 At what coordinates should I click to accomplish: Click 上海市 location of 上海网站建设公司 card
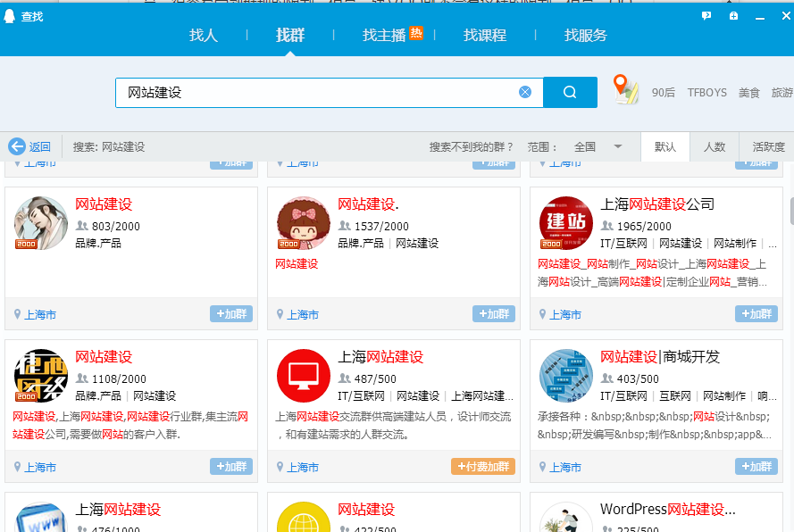coord(565,315)
